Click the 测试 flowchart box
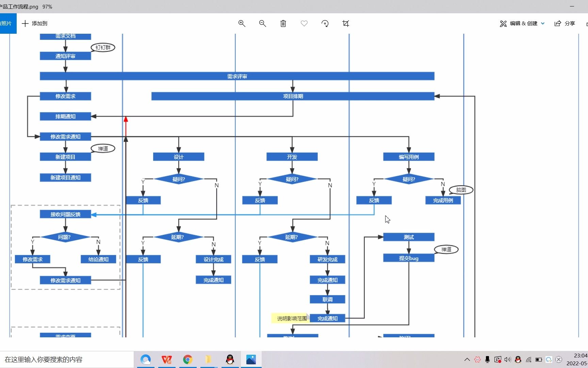 pyautogui.click(x=409, y=237)
